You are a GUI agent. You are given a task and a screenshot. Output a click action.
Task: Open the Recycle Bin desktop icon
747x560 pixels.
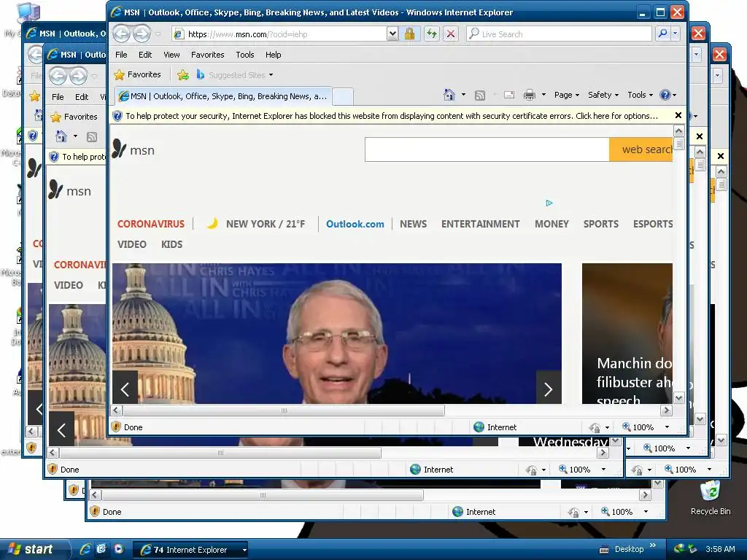(x=710, y=498)
